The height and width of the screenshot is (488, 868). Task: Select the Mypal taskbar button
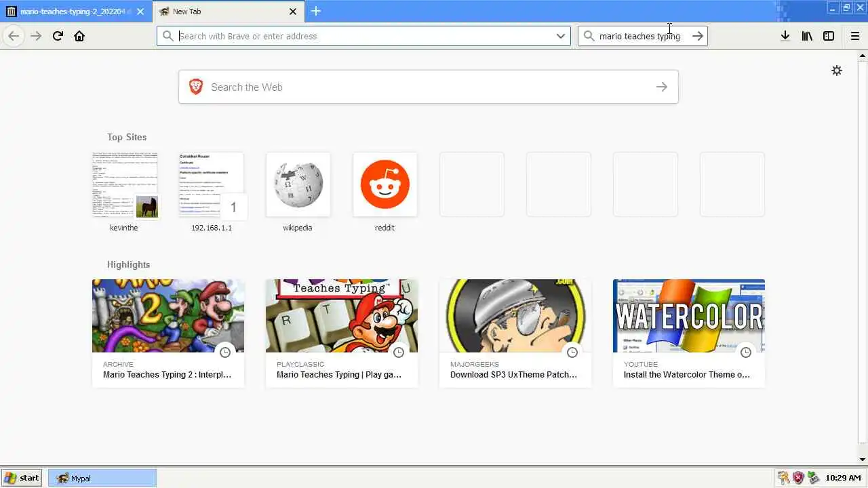click(x=102, y=478)
